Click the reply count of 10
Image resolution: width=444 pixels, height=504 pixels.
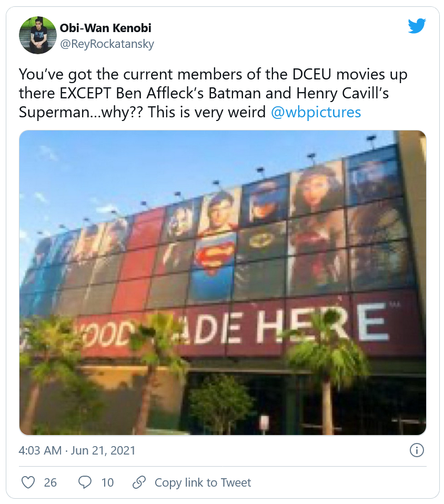[x=107, y=482]
